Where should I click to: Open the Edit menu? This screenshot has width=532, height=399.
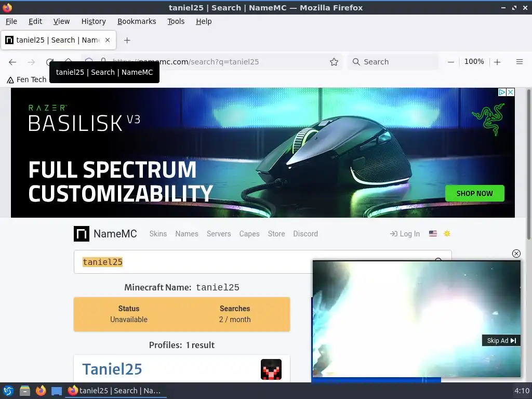pyautogui.click(x=35, y=21)
